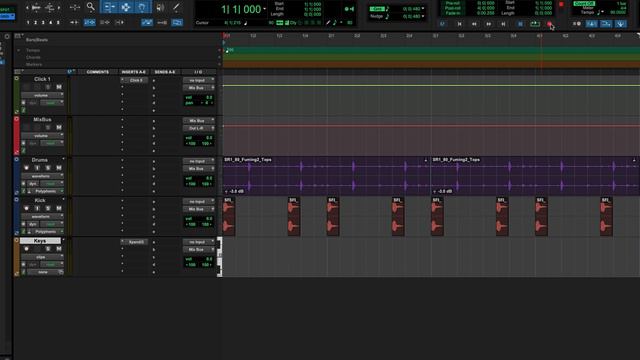Click the green Grid mode indicator

(377, 9)
